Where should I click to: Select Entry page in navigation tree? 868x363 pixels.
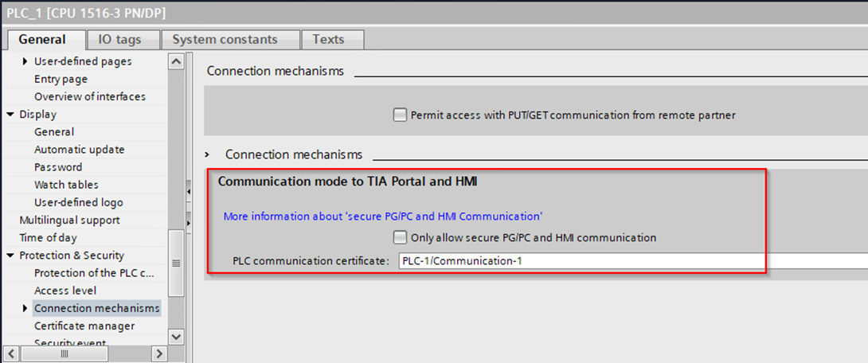pos(61,79)
